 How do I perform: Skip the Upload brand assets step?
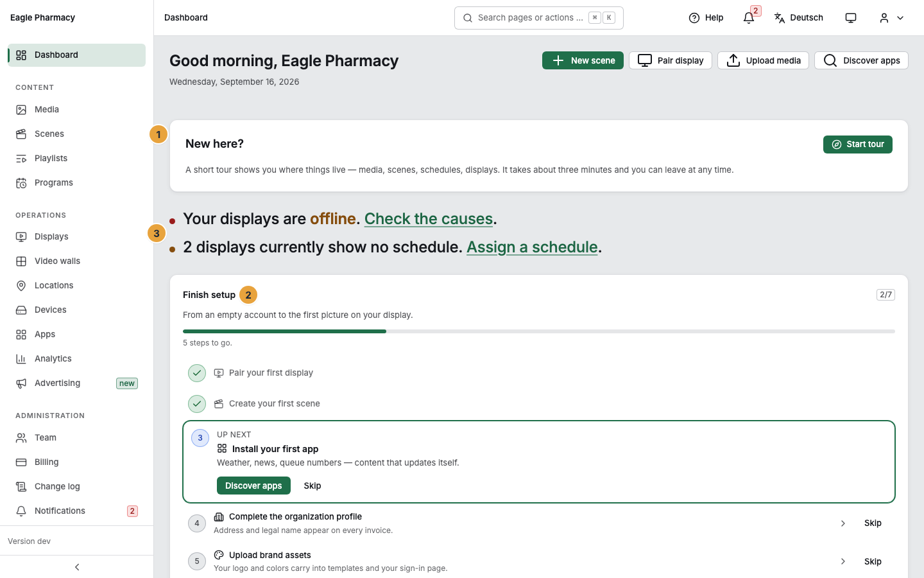[873, 561]
